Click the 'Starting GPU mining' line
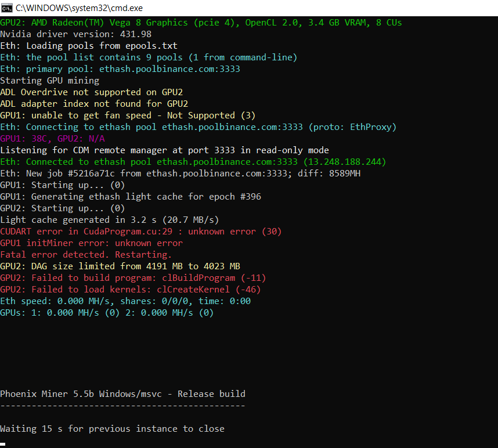 [49, 81]
